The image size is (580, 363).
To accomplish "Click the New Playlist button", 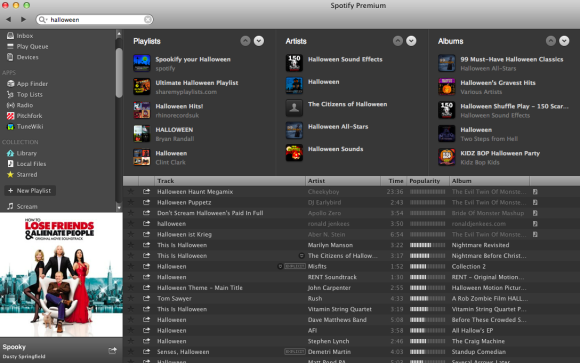I will tap(30, 191).
